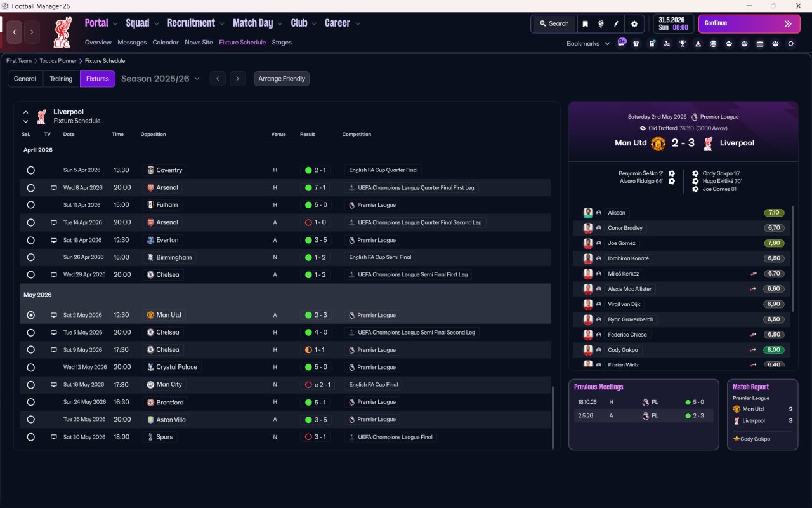Open settings with the gear icon
The width and height of the screenshot is (812, 508).
[634, 23]
